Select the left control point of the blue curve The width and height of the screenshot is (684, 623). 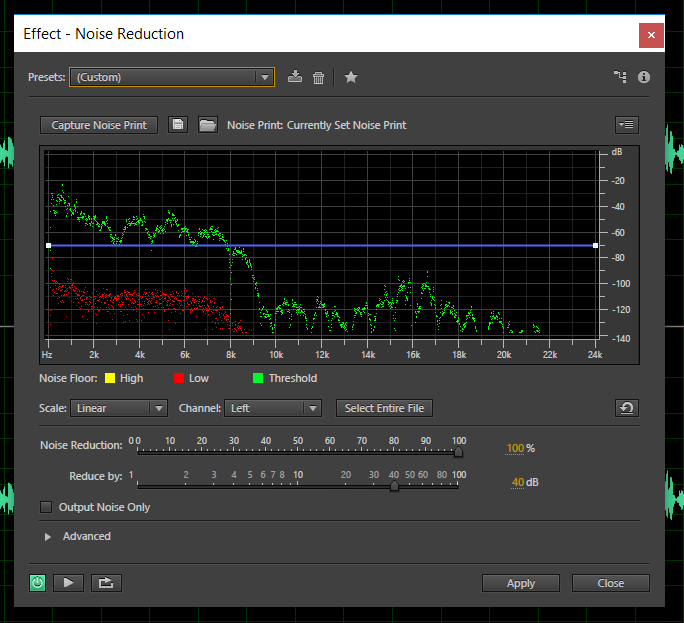48,246
